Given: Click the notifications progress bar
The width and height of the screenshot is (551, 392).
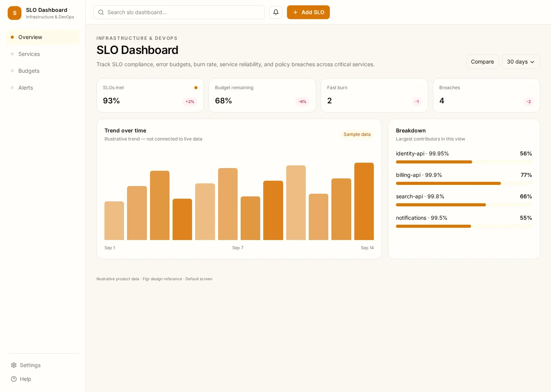Looking at the screenshot, I should click(x=464, y=226).
